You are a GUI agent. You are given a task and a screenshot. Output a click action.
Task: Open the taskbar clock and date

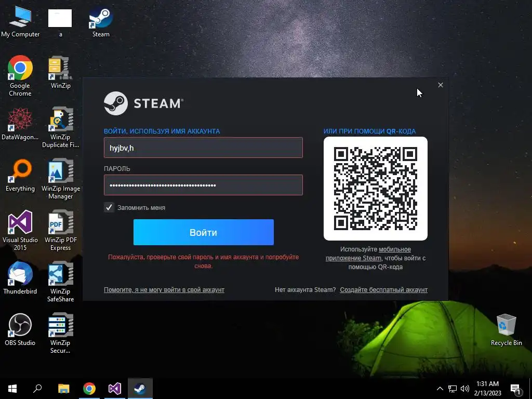(x=487, y=389)
